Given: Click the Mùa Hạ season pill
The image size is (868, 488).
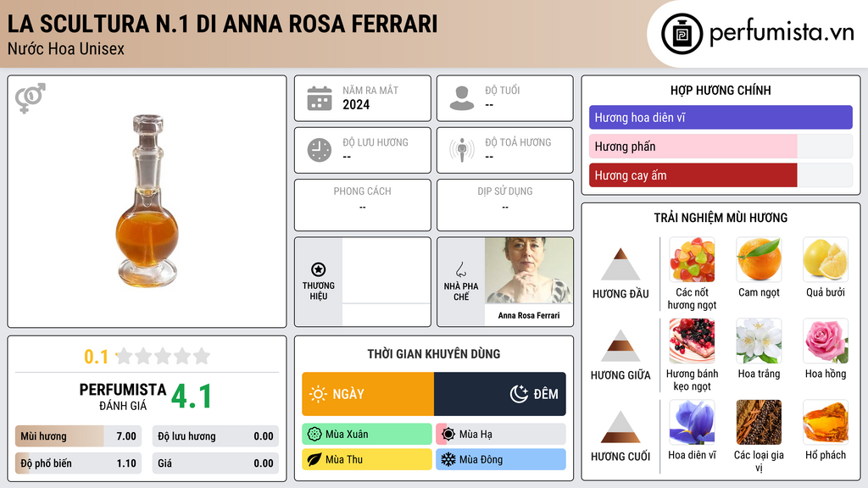Looking at the screenshot, I should point(501,435).
